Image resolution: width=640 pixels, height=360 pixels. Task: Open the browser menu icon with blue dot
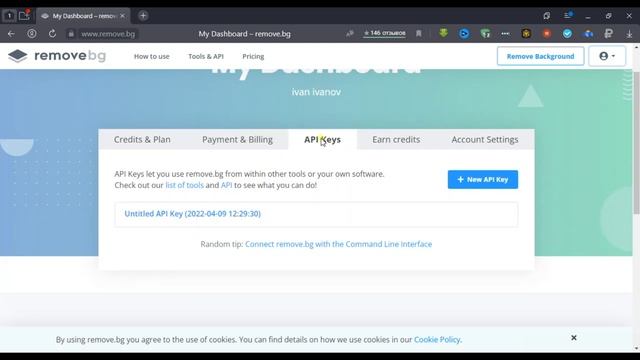tap(568, 16)
